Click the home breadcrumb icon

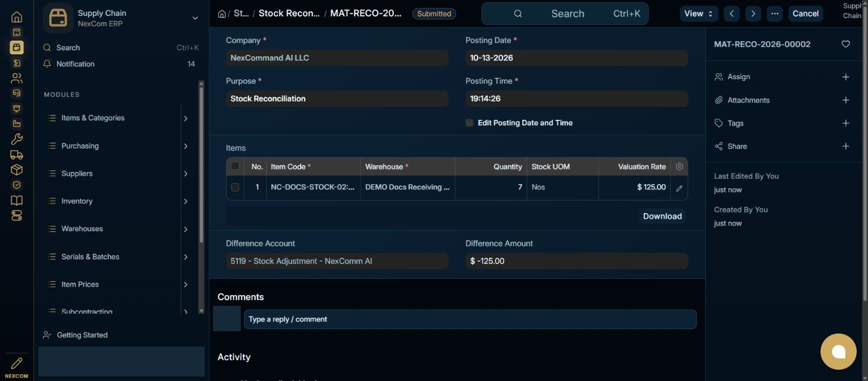[222, 14]
